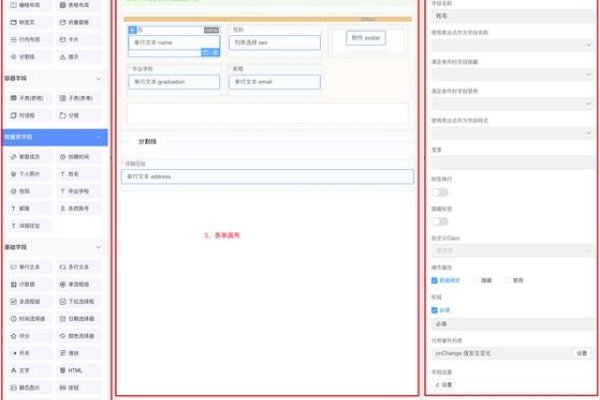Open the 字段设置 settings button
Viewport: 600px width, 400px height.
click(x=444, y=385)
